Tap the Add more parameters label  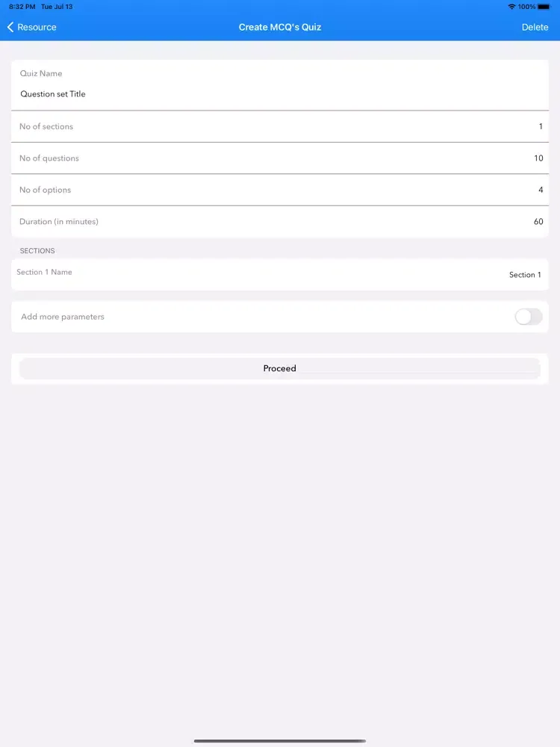click(63, 317)
